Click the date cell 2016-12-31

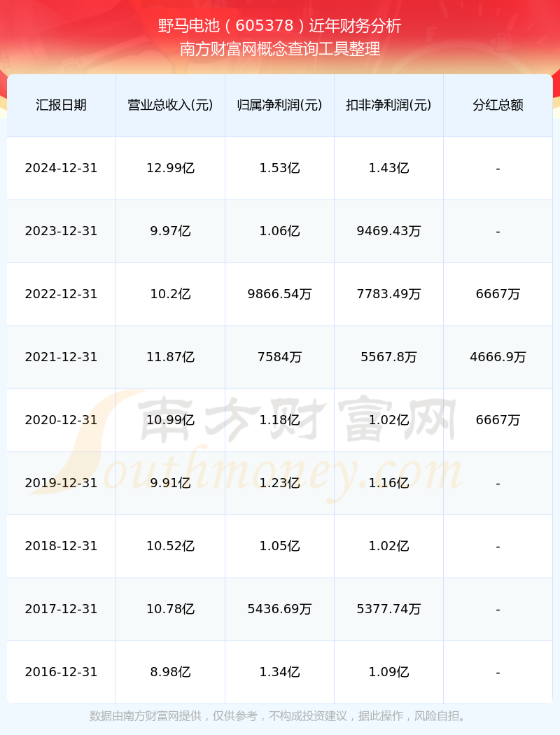62,672
